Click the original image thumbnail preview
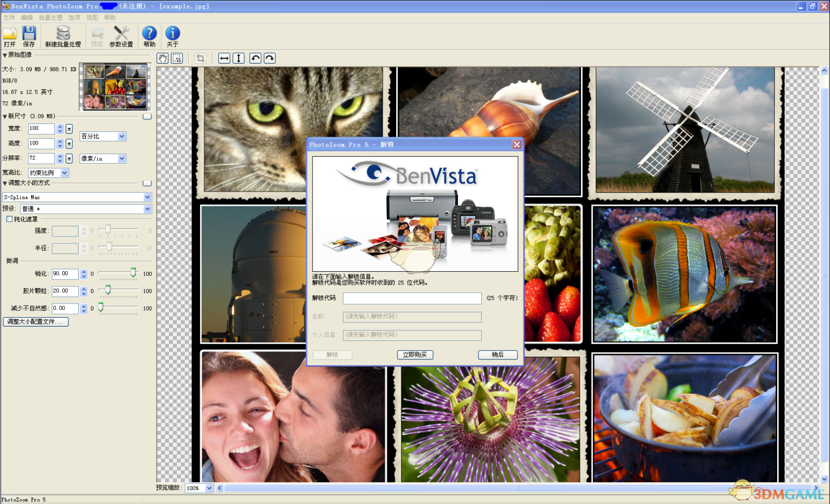 click(x=115, y=87)
